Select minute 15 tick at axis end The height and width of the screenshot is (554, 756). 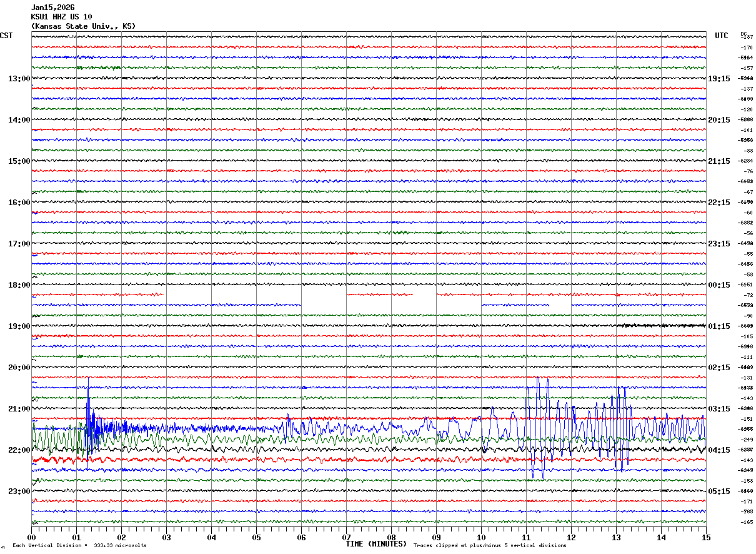coord(705,537)
